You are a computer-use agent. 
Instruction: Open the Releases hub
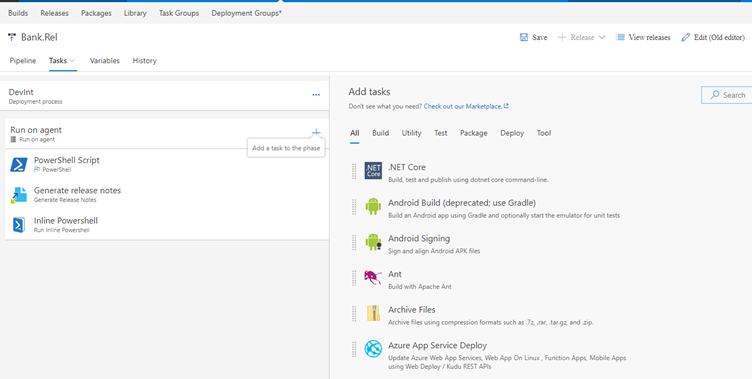(x=54, y=13)
